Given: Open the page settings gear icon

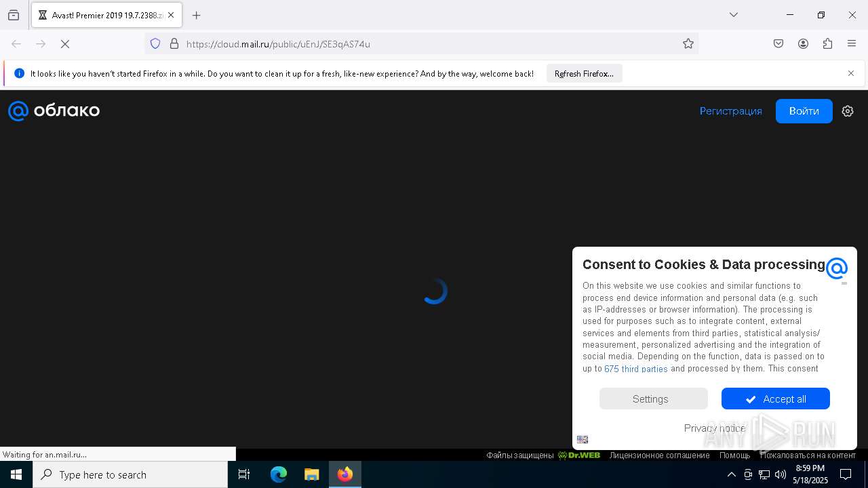Looking at the screenshot, I should (x=848, y=111).
